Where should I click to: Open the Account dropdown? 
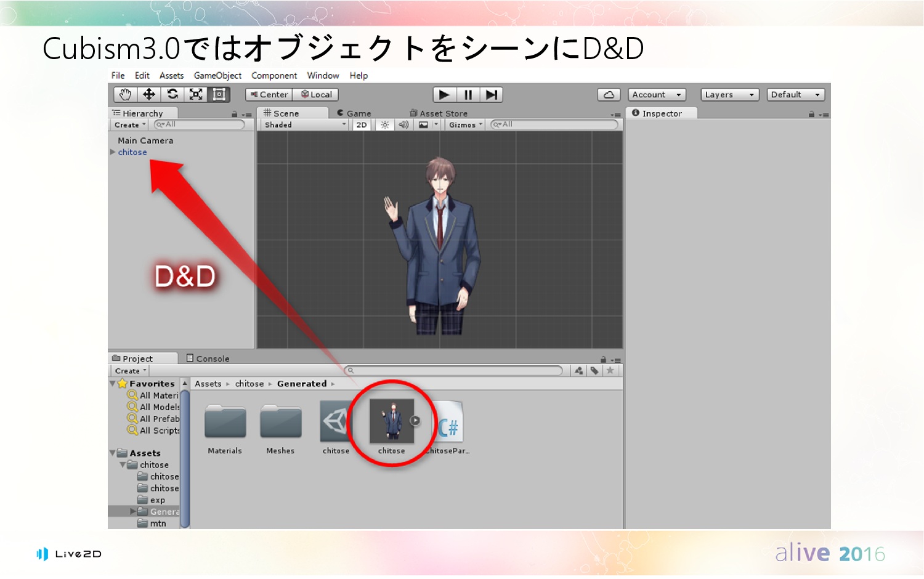pos(657,95)
